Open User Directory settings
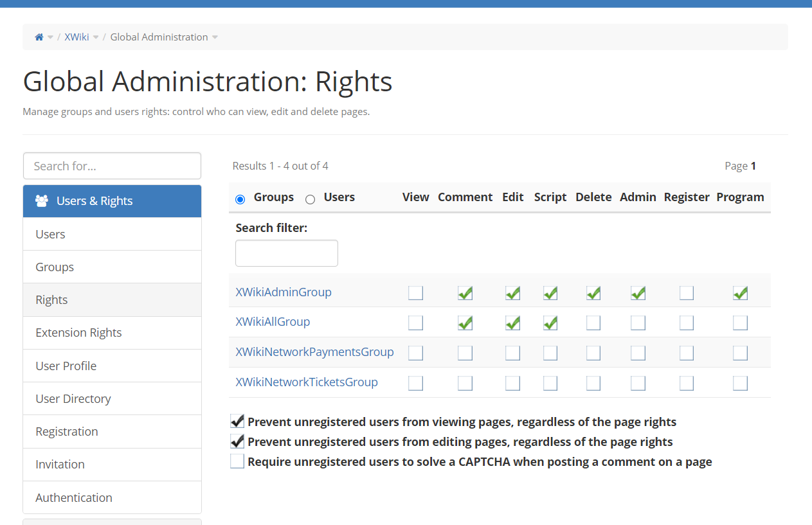Screen dimensions: 812x525 pos(112,398)
